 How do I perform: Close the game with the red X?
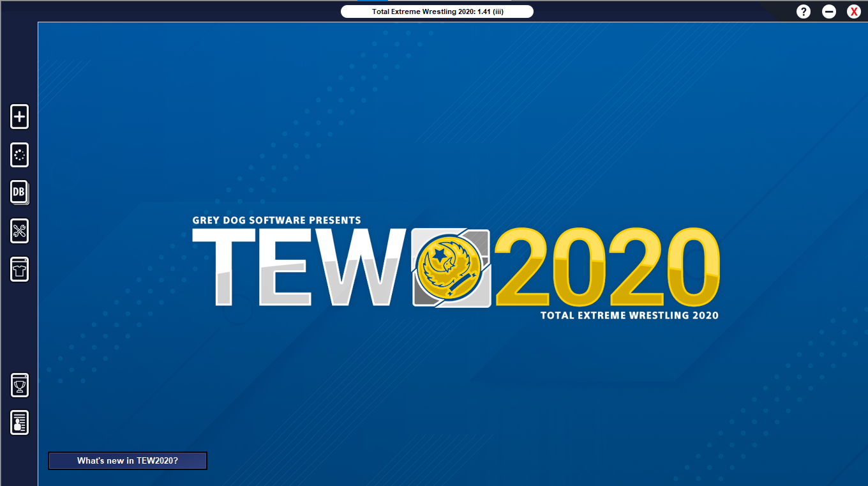point(854,11)
